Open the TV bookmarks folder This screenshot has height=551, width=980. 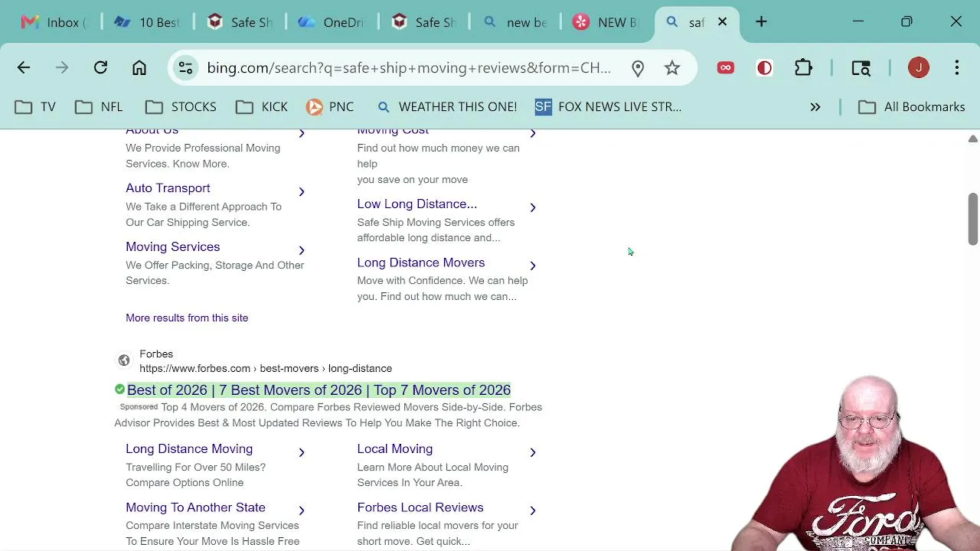(x=36, y=107)
